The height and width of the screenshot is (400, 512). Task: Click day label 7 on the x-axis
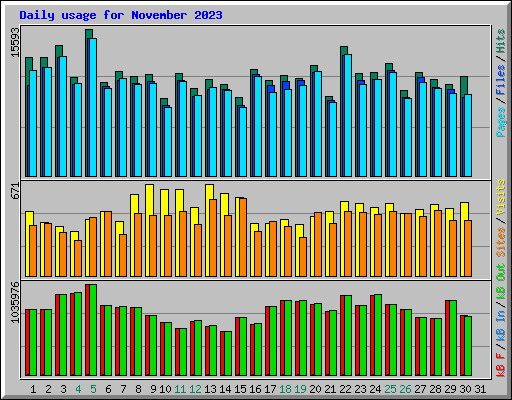(x=123, y=389)
